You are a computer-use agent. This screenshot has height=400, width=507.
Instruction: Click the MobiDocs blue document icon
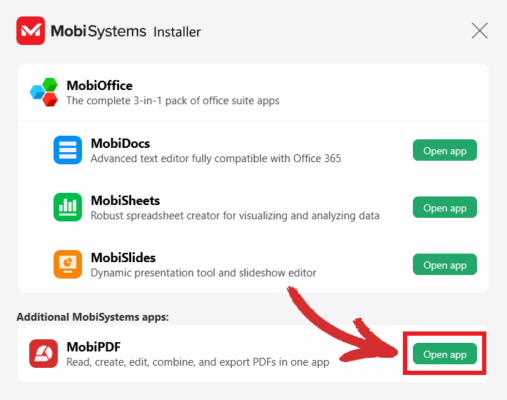click(68, 150)
